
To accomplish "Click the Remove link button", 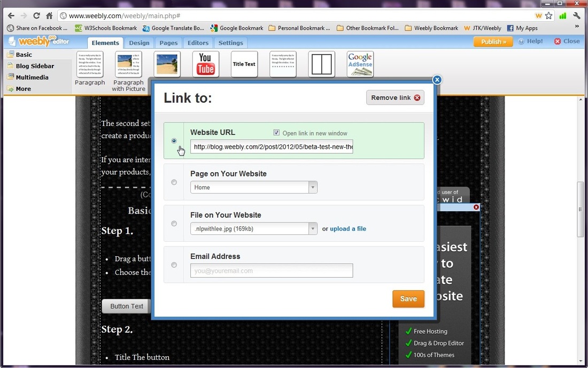I will 395,97.
